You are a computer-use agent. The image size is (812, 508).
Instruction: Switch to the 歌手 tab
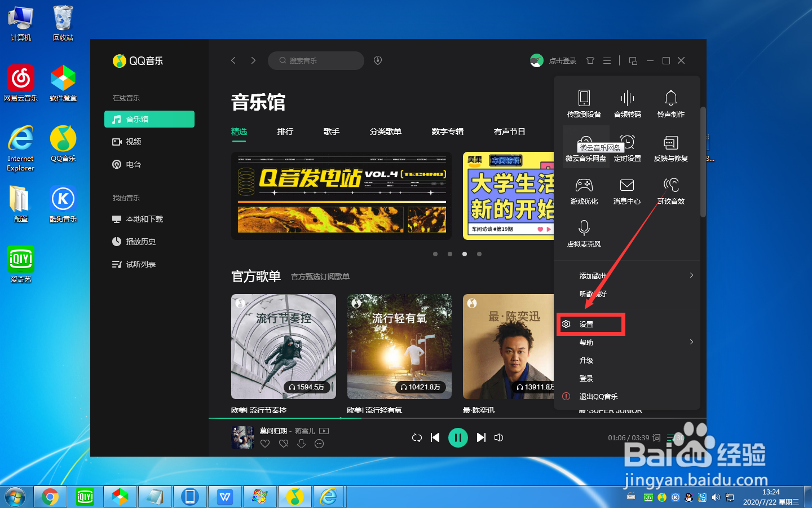[x=332, y=132]
